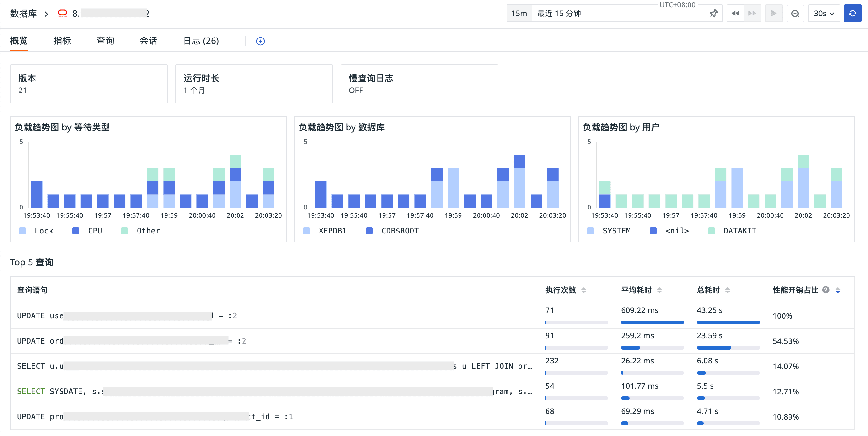Click the blue refresh button
This screenshot has height=436, width=868.
click(852, 14)
